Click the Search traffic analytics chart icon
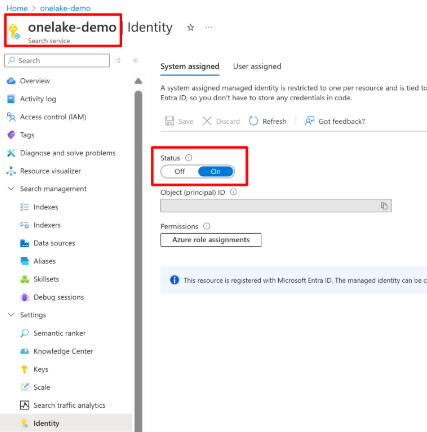The width and height of the screenshot is (427, 432). click(x=24, y=405)
